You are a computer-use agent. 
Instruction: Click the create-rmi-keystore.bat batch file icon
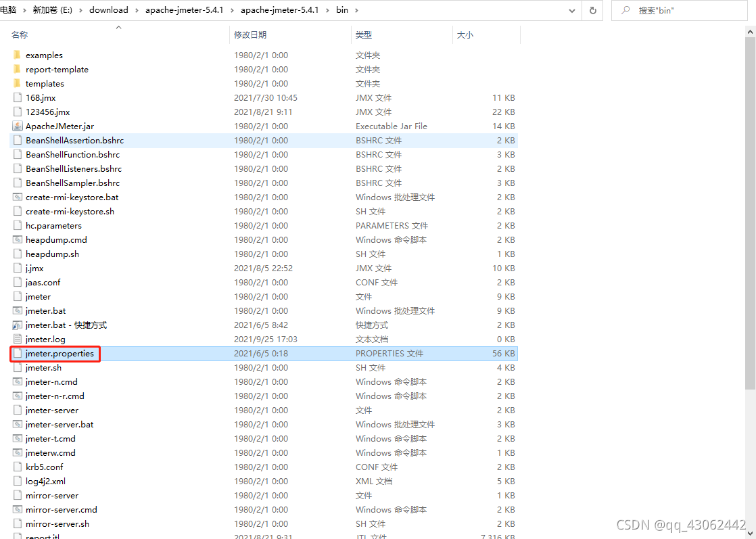point(18,197)
